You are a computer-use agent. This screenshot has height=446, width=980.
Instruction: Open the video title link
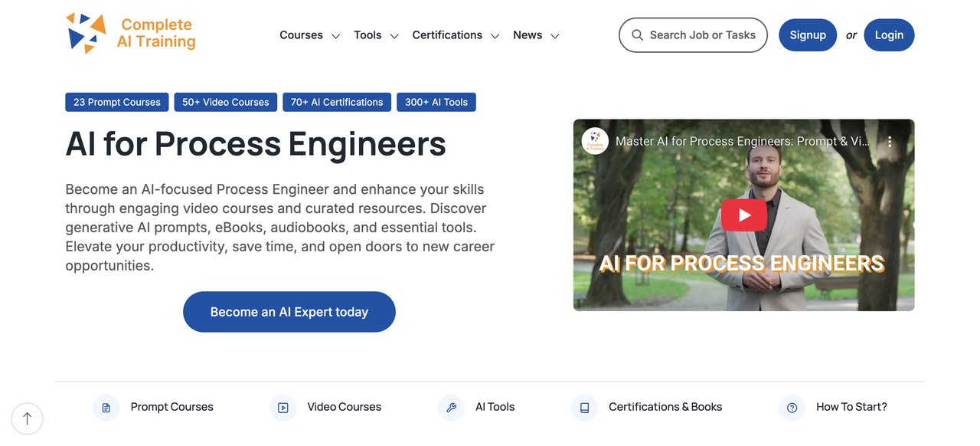coord(743,142)
